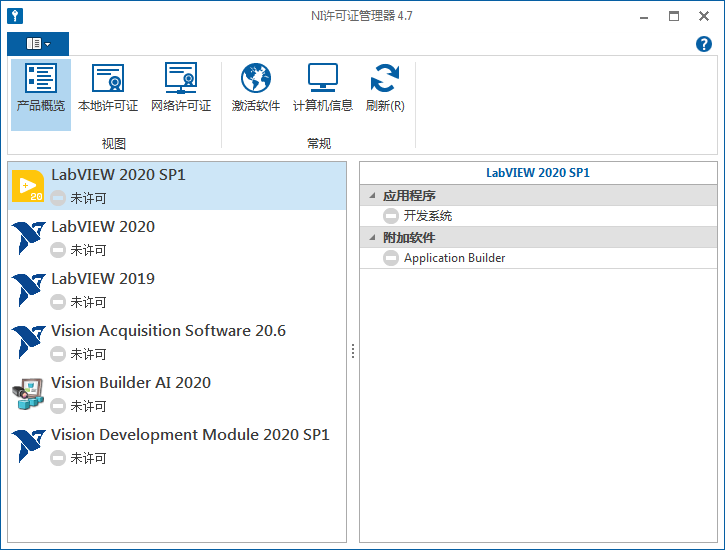The width and height of the screenshot is (725, 550).
Task: Close the NI许可证管理器 window
Action: (x=703, y=17)
